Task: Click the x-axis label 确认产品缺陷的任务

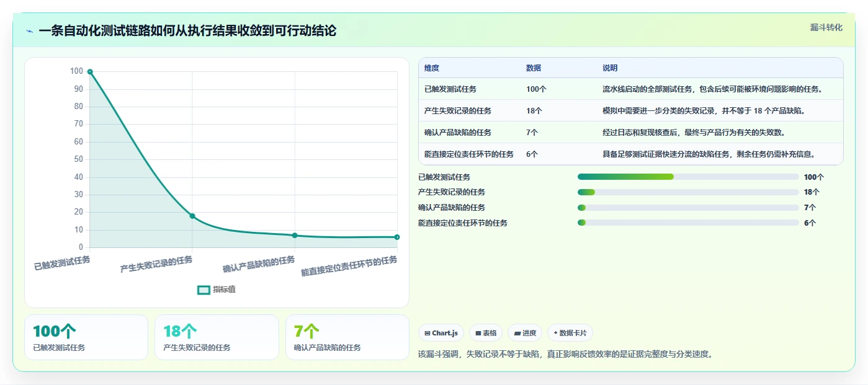Action: (x=259, y=265)
